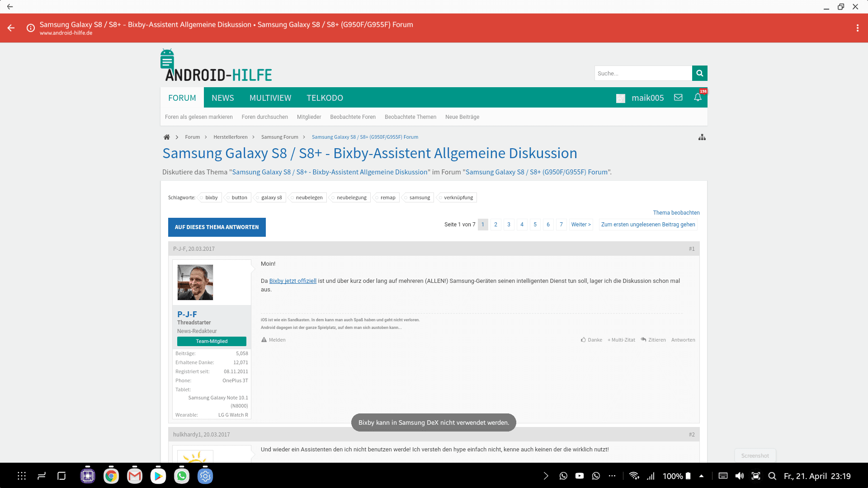The width and height of the screenshot is (868, 488).
Task: Open taskbar search magnifier icon
Action: (x=772, y=476)
